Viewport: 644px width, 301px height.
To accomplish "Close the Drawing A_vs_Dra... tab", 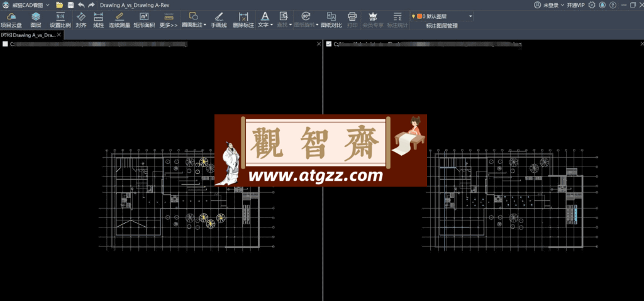I will [x=59, y=35].
